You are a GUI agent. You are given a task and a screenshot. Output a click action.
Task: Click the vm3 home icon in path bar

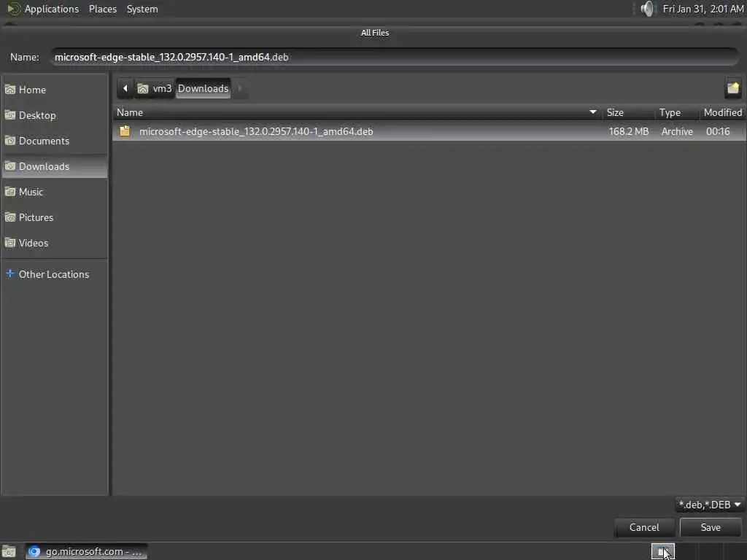coord(143,88)
